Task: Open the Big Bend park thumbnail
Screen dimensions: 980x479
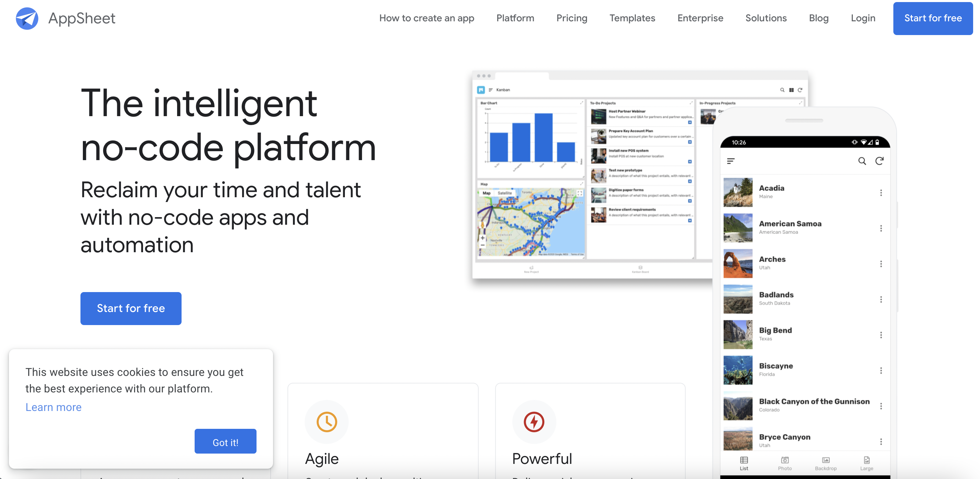Action: coord(738,334)
